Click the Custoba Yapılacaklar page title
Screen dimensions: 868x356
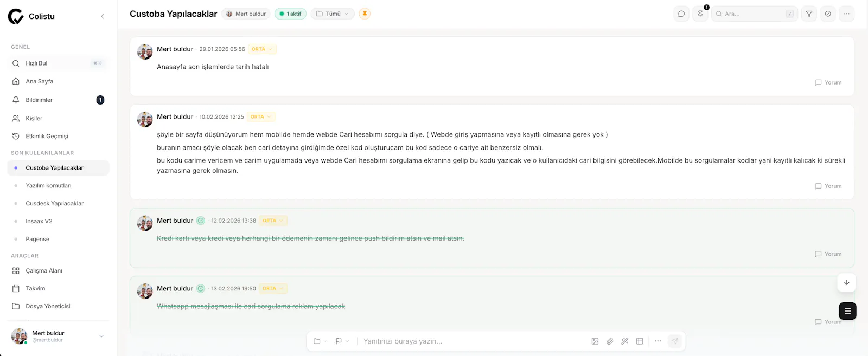coord(173,14)
